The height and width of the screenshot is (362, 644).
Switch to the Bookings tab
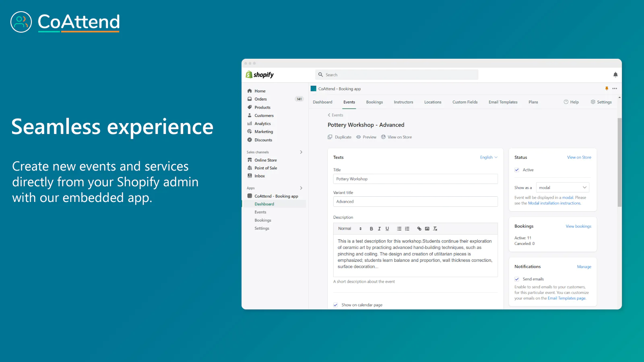pyautogui.click(x=374, y=102)
